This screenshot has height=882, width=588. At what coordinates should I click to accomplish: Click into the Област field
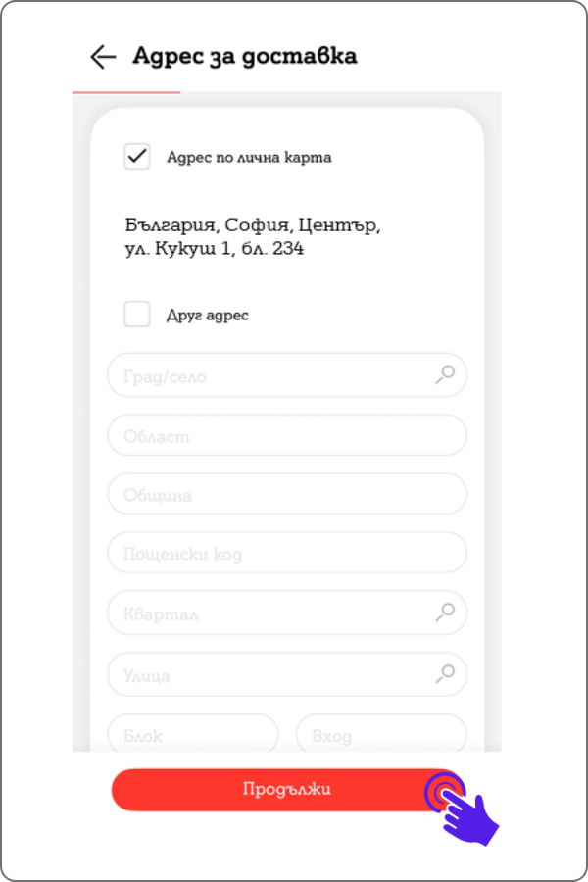pos(286,435)
